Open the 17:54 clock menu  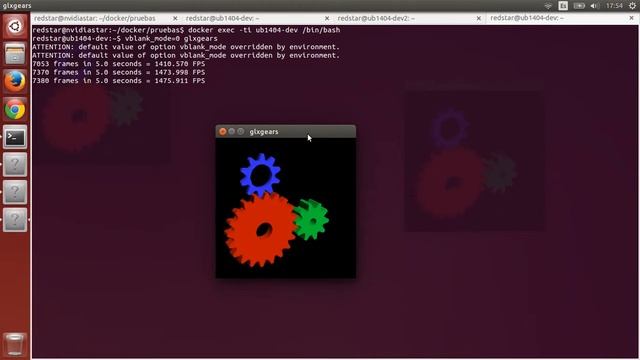614,6
